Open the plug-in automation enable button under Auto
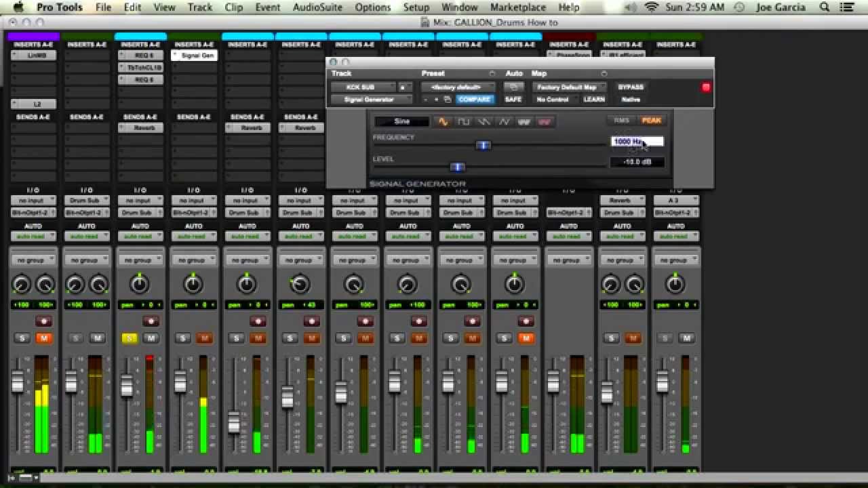Image resolution: width=868 pixels, height=488 pixels. (513, 87)
